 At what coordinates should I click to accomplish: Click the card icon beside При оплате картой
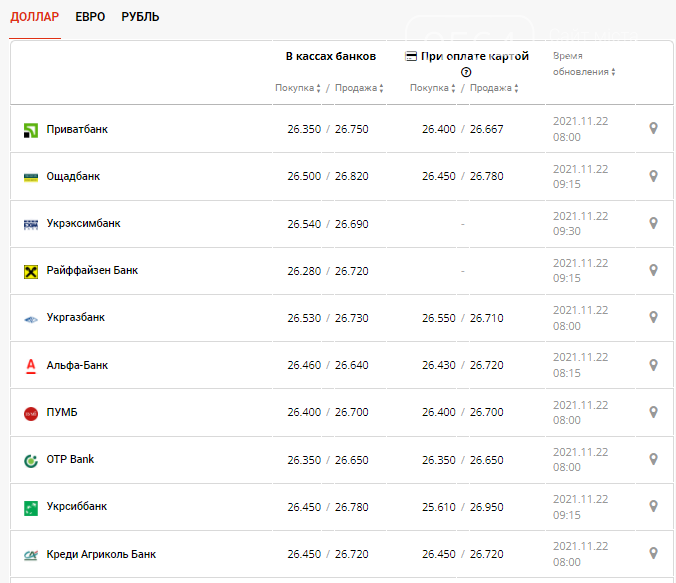click(411, 56)
